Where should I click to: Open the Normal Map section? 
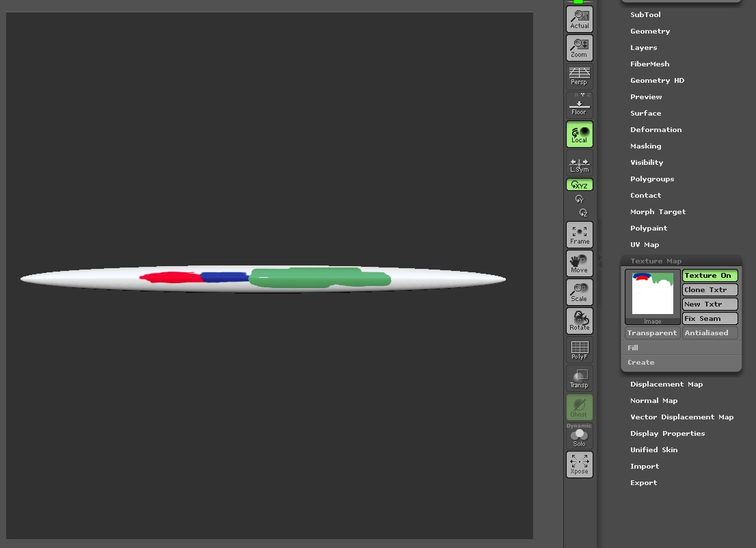click(653, 400)
